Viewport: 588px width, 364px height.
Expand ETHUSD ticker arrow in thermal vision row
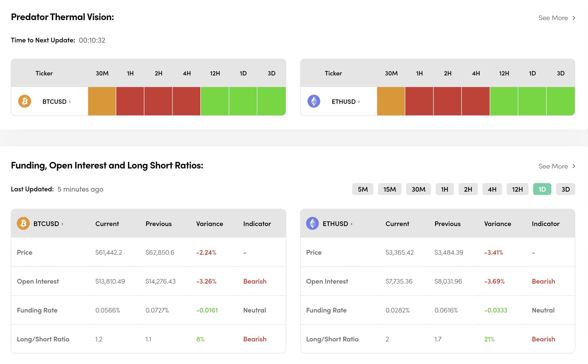[359, 102]
